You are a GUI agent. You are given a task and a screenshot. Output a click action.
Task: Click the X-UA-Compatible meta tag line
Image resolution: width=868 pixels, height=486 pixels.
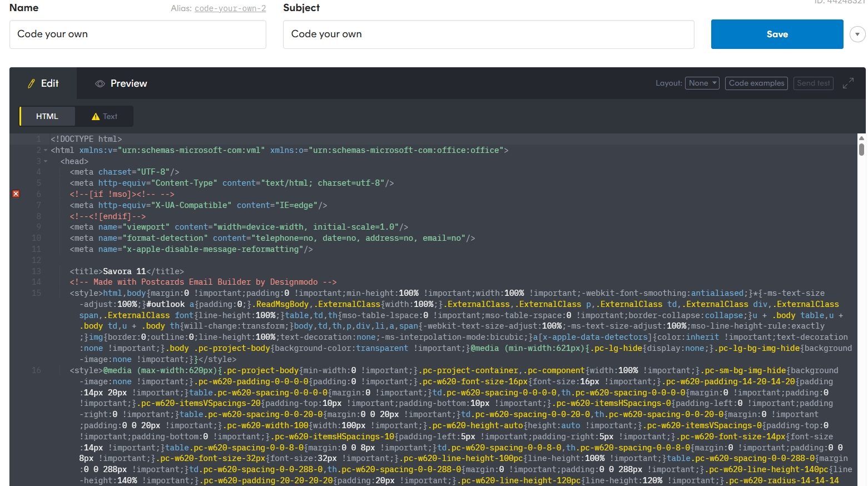pos(199,205)
